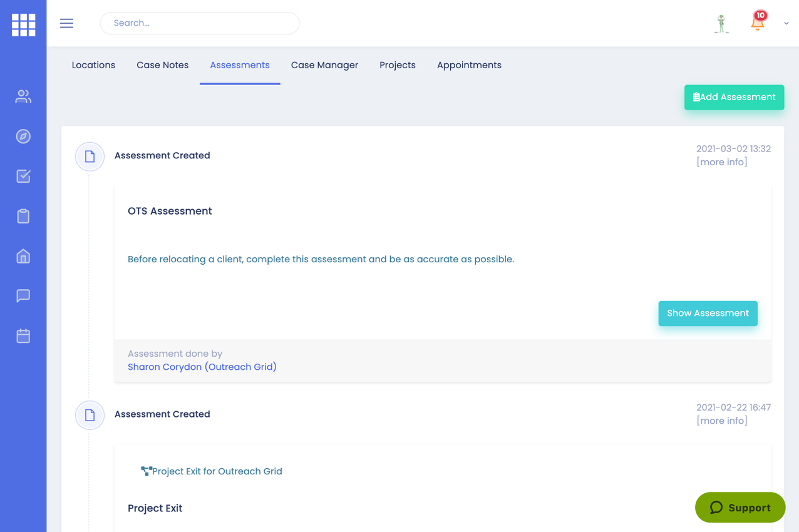Screen dimensions: 799x532
Task: Expand the user account dropdown chevron
Action: 786,23
